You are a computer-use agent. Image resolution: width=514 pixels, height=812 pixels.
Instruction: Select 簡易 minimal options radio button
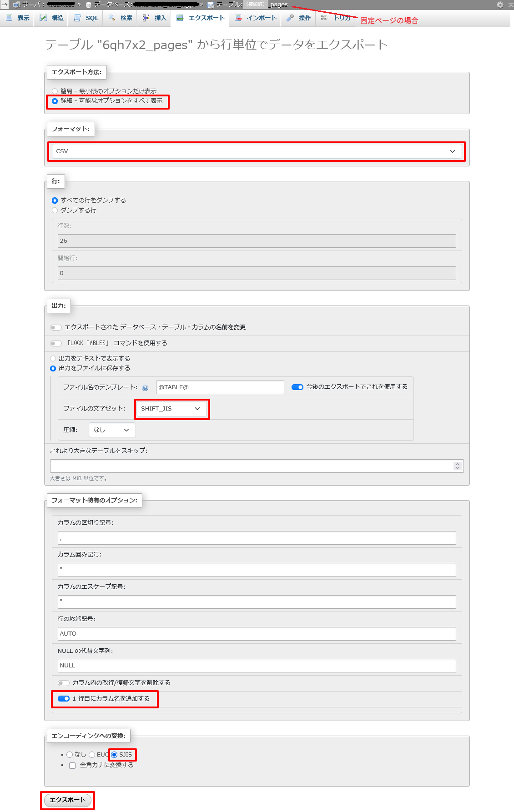[55, 91]
